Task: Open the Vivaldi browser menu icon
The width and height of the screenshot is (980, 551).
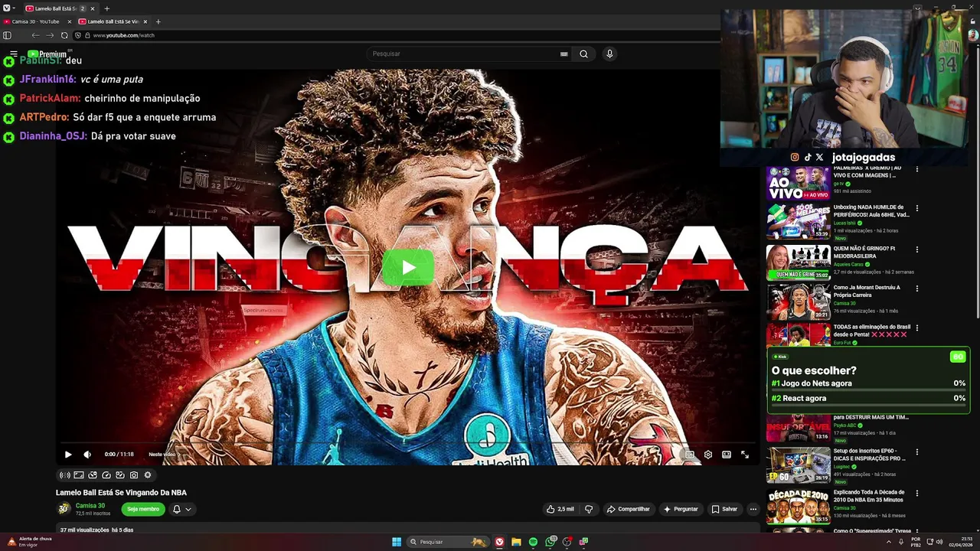Action: tap(7, 8)
